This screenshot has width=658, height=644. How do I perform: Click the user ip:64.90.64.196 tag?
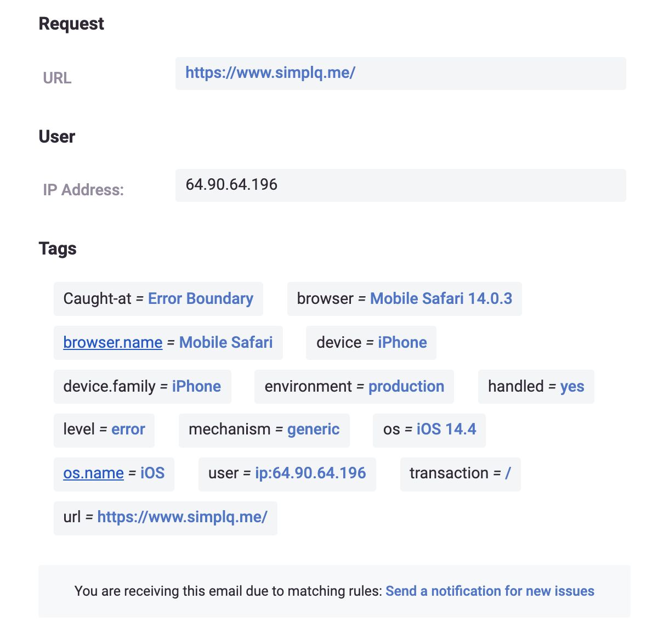click(x=287, y=473)
